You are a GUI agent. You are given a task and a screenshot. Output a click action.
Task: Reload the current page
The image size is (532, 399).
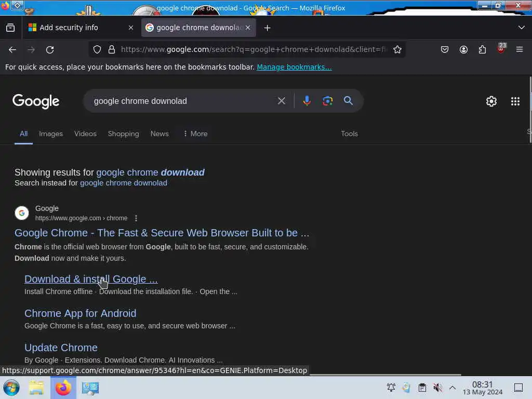click(x=50, y=49)
